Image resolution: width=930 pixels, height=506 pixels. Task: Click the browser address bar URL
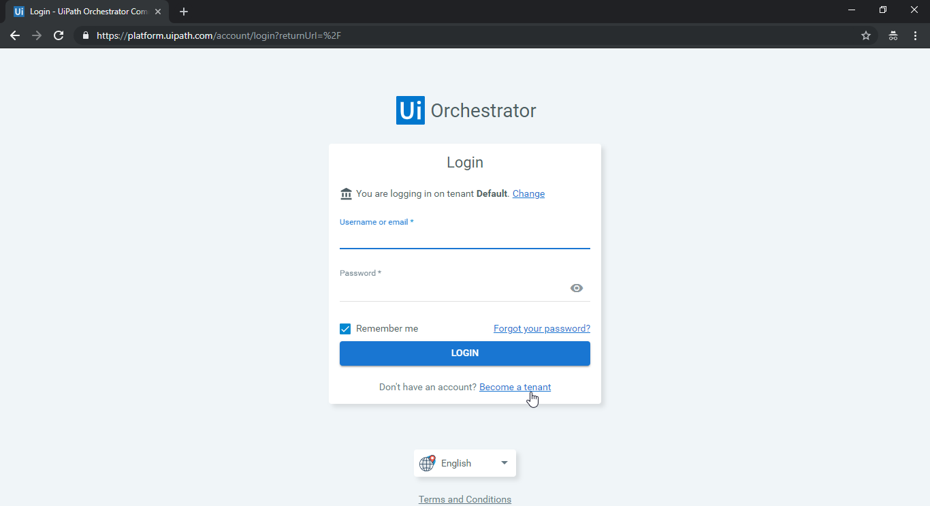219,36
